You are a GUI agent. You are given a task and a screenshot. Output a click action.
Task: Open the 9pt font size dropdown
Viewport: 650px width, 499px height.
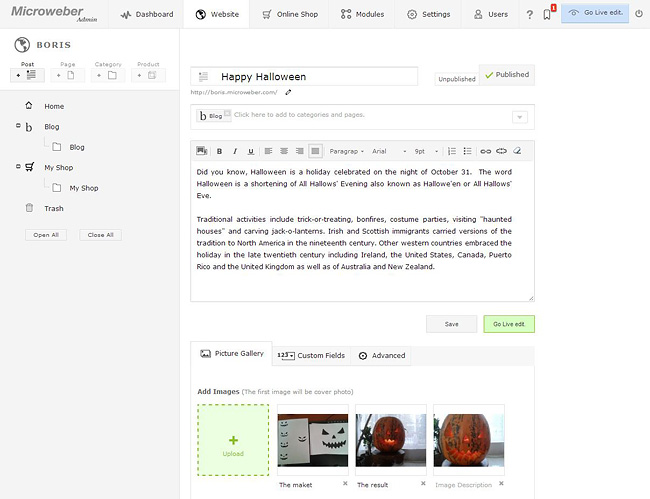pyautogui.click(x=426, y=151)
